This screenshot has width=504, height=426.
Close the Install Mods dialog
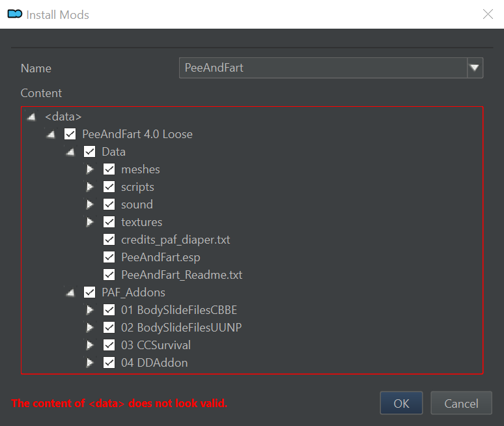coord(488,14)
